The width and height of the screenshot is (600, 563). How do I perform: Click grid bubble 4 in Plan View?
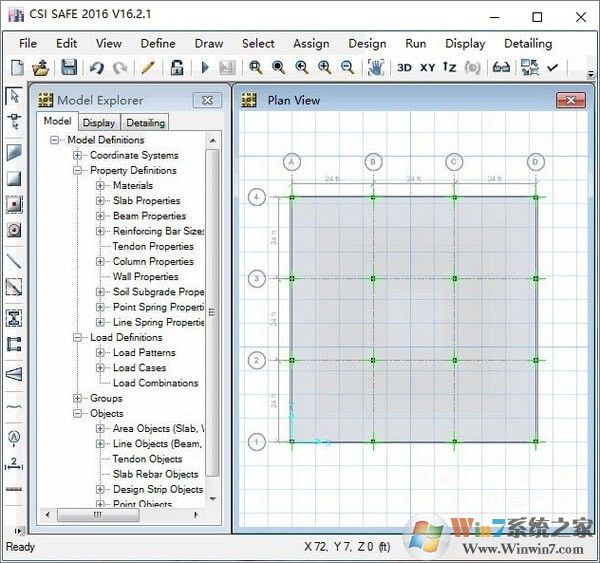point(256,197)
